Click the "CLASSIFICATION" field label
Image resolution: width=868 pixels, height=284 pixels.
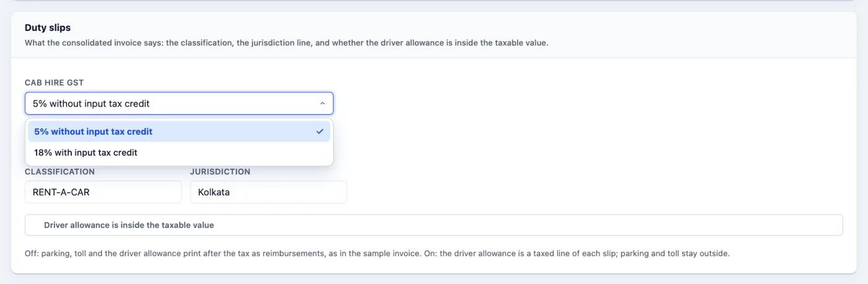pyautogui.click(x=60, y=172)
